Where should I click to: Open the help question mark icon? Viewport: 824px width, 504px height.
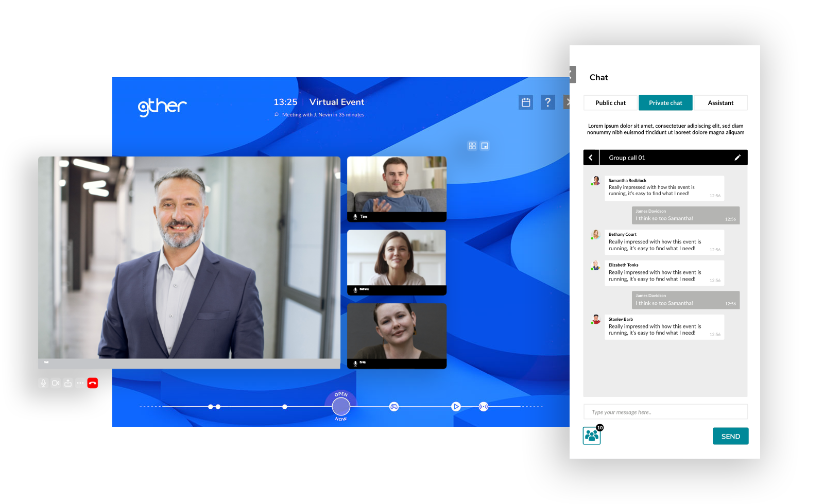(548, 102)
